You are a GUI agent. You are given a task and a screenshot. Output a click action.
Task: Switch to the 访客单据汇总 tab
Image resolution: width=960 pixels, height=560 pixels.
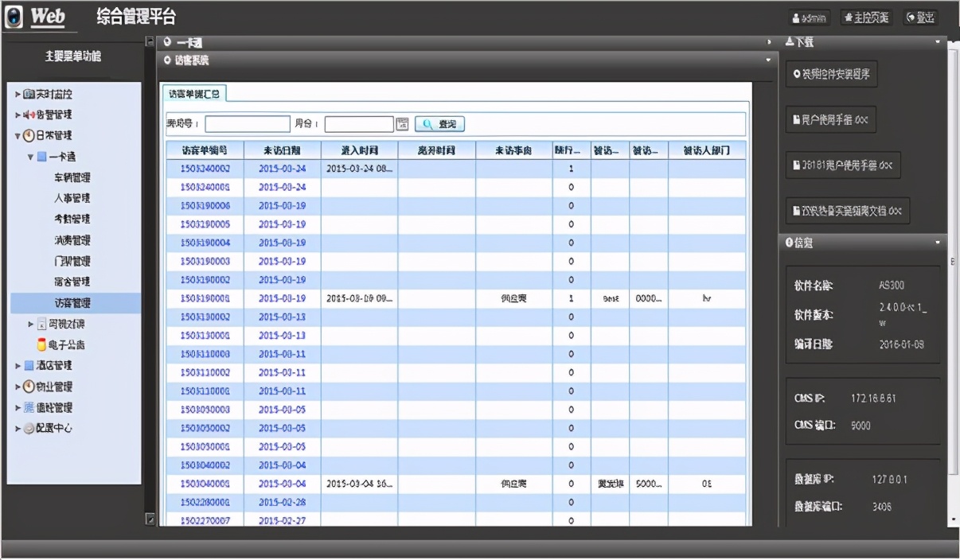click(193, 94)
